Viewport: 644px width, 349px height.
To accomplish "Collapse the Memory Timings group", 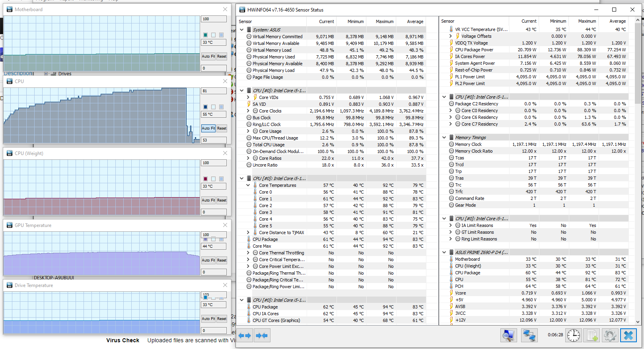I will pyautogui.click(x=444, y=138).
